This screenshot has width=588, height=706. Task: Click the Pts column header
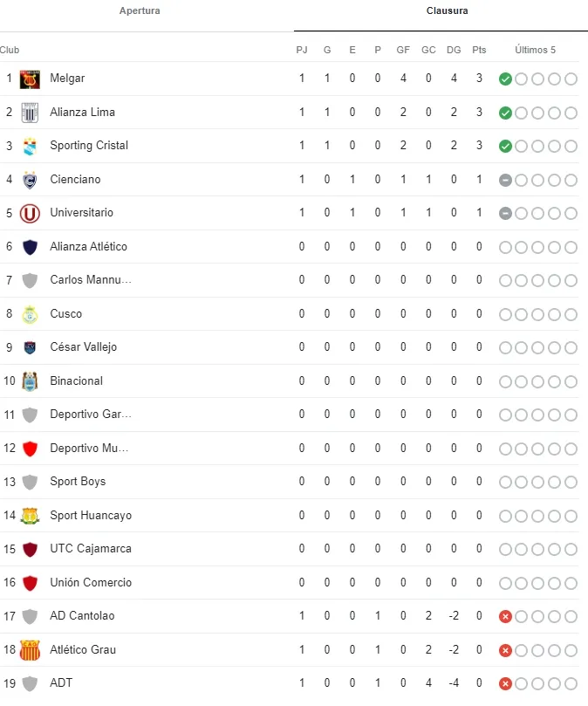[x=479, y=50]
